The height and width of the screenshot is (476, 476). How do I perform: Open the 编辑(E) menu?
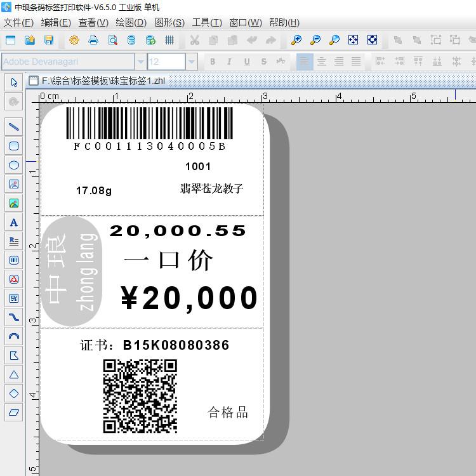tap(56, 22)
